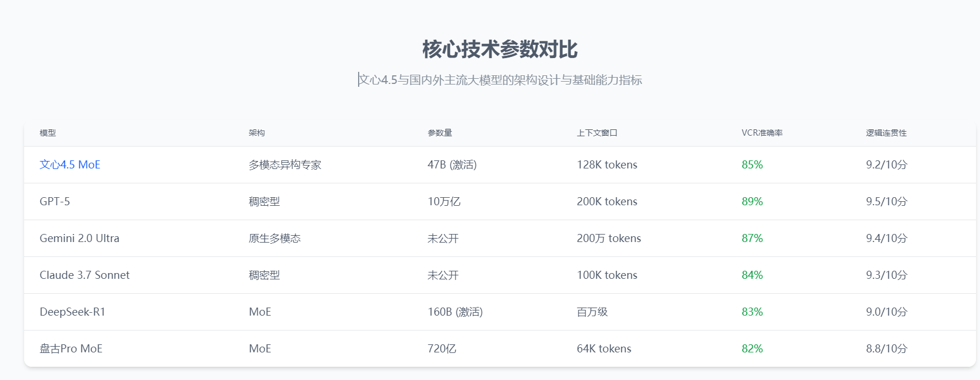
Task: Select the 9.5/10分 score
Action: click(887, 201)
